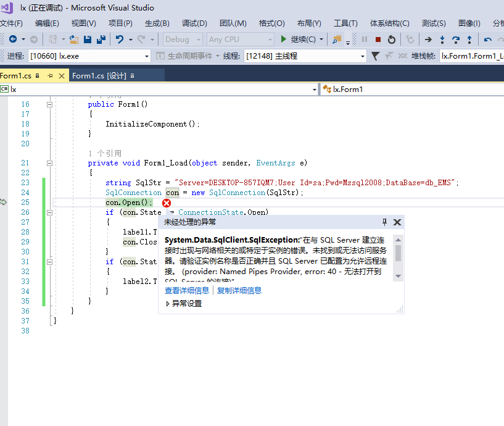Show next statement arrow icon
The width and height of the screenshot is (504, 426).
[x=428, y=40]
